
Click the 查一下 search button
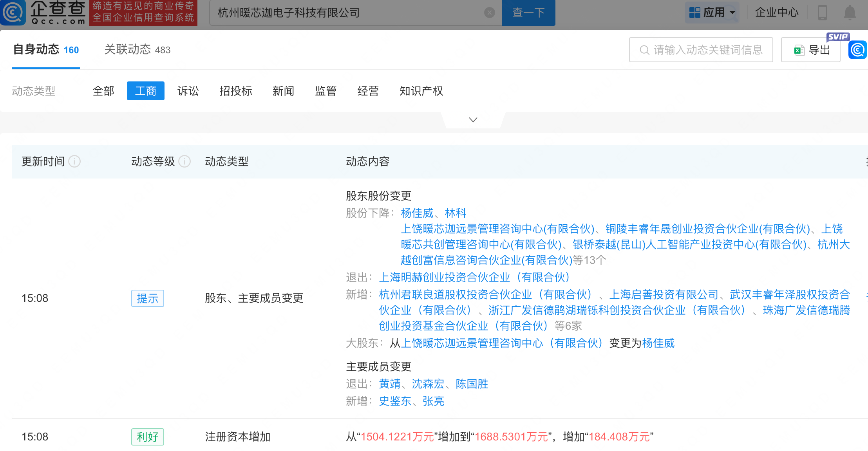coord(529,13)
